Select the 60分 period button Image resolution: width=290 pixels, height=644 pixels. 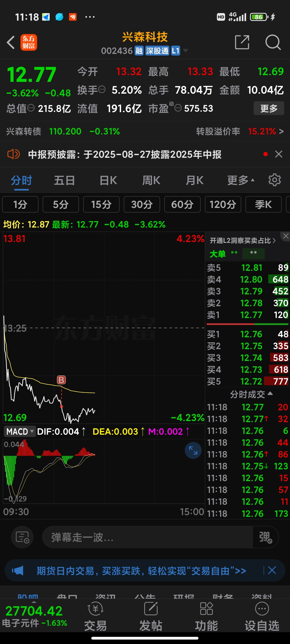(x=182, y=204)
